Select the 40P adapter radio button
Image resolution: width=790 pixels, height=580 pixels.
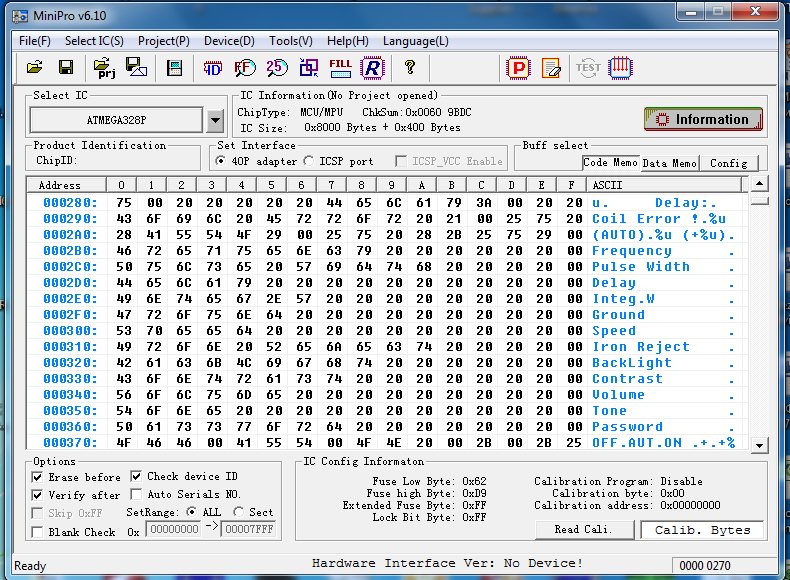(220, 161)
